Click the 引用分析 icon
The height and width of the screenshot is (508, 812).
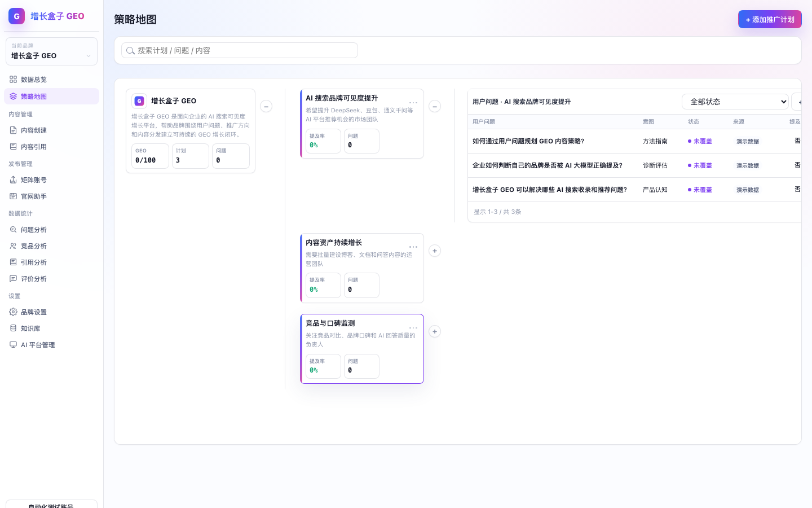point(13,262)
